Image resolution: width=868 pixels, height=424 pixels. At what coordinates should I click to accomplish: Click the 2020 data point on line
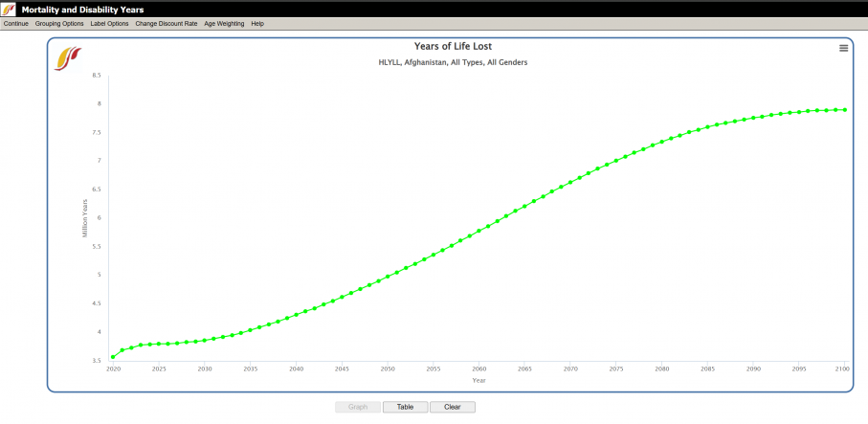pyautogui.click(x=113, y=357)
